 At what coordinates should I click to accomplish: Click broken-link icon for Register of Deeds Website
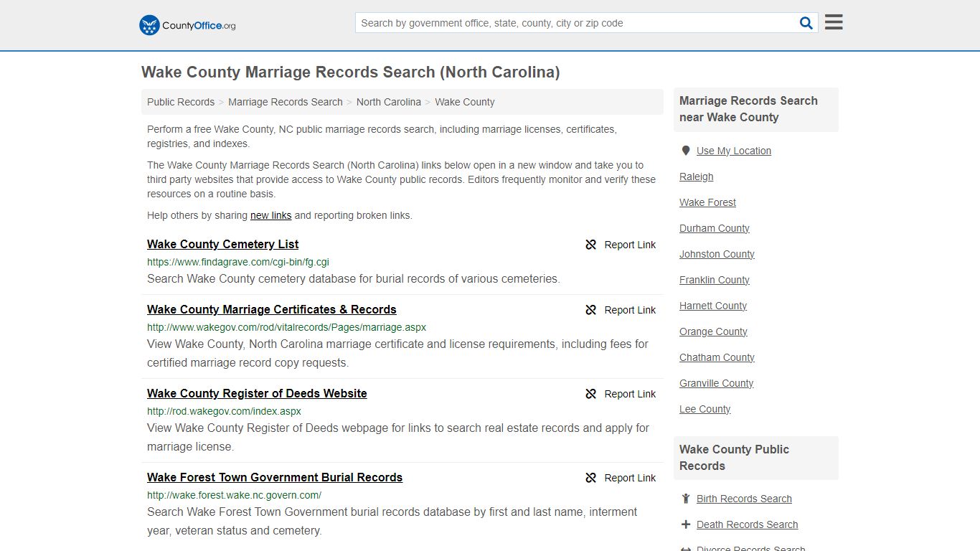click(x=591, y=394)
